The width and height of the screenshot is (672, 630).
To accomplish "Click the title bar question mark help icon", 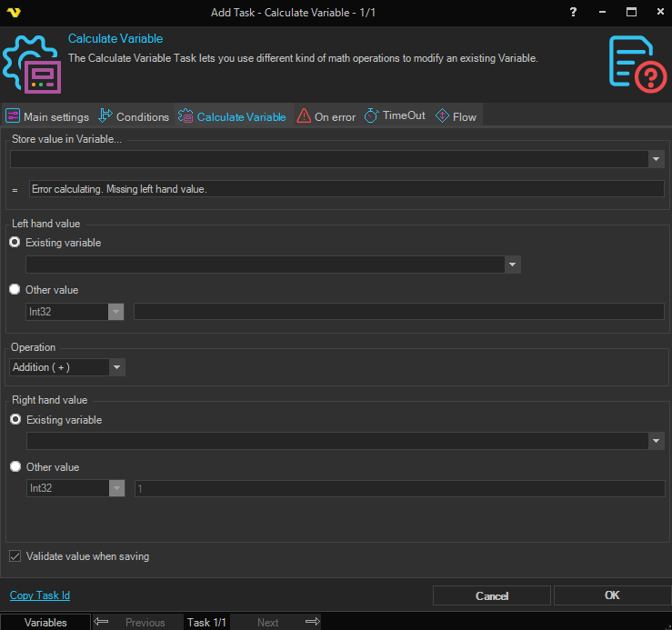I will pos(573,12).
